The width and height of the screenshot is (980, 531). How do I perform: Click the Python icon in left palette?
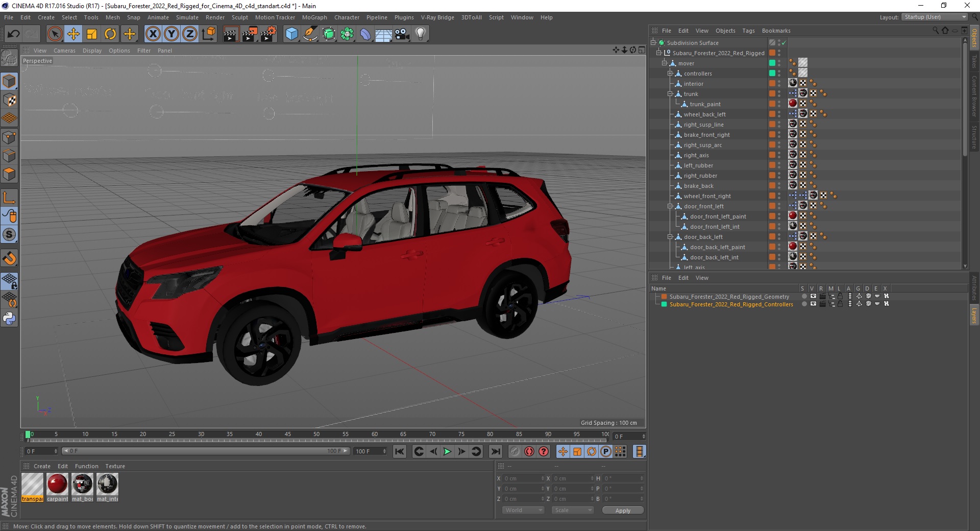9,319
